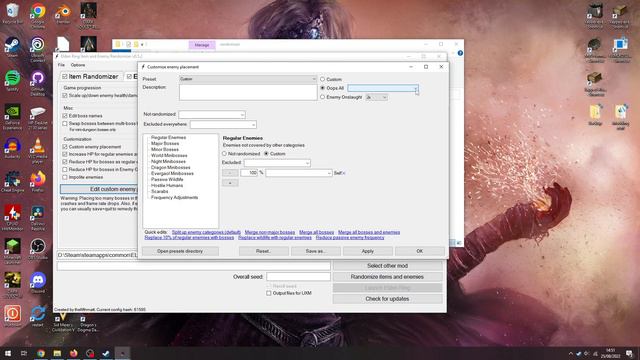Open the Oops All enemy dropdown
Viewport: 640px width, 360px height.
click(383, 88)
